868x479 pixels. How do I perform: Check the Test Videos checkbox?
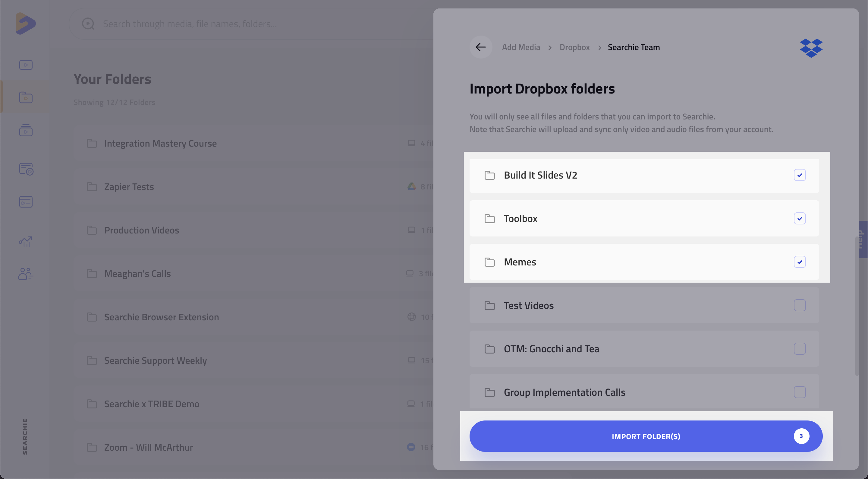pyautogui.click(x=800, y=305)
